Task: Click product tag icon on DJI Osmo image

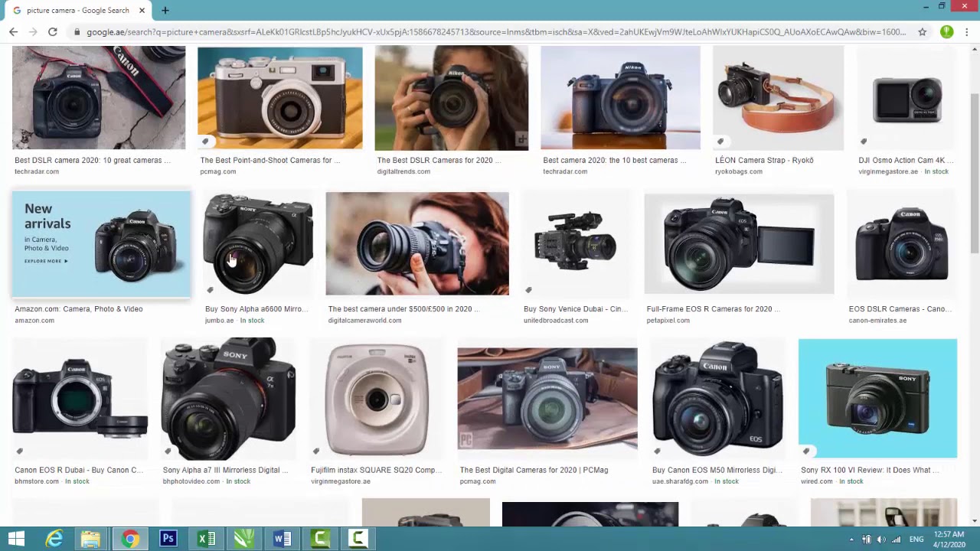Action: point(864,142)
